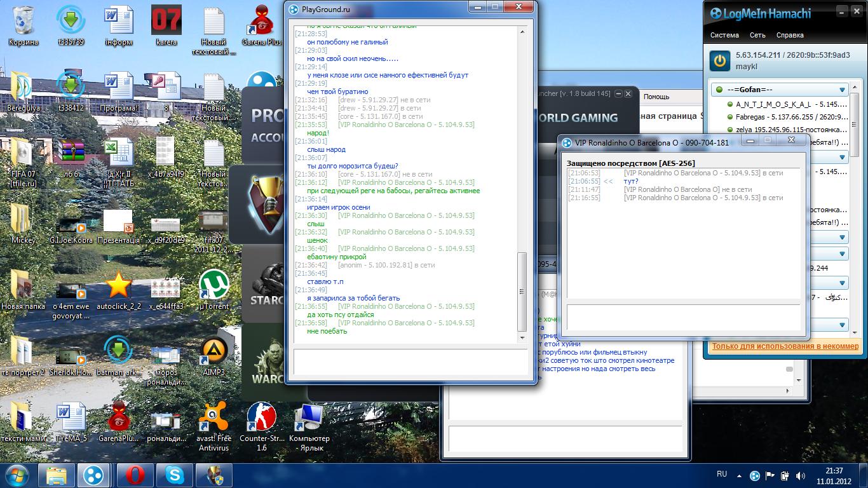Open the Система menu in Hamachi
Screen dimensions: 868x488
tap(724, 35)
